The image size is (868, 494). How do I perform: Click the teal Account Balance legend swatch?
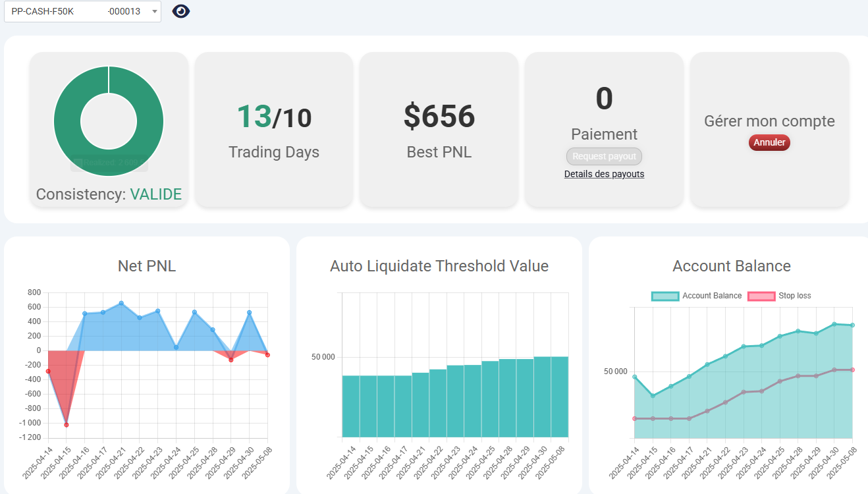coord(665,296)
